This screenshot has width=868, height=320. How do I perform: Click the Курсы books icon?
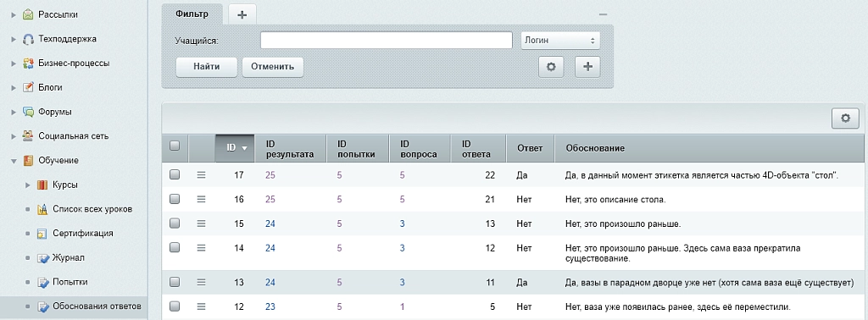click(x=42, y=185)
